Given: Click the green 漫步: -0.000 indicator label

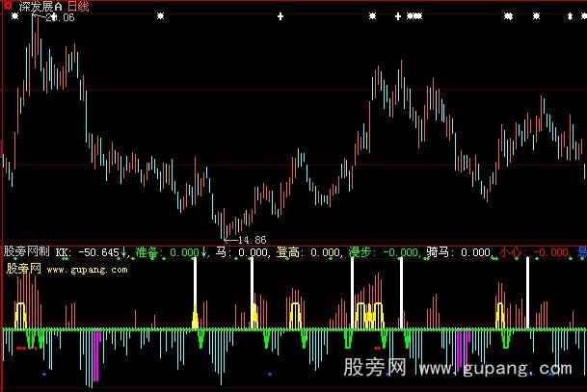Looking at the screenshot, I should (x=384, y=252).
